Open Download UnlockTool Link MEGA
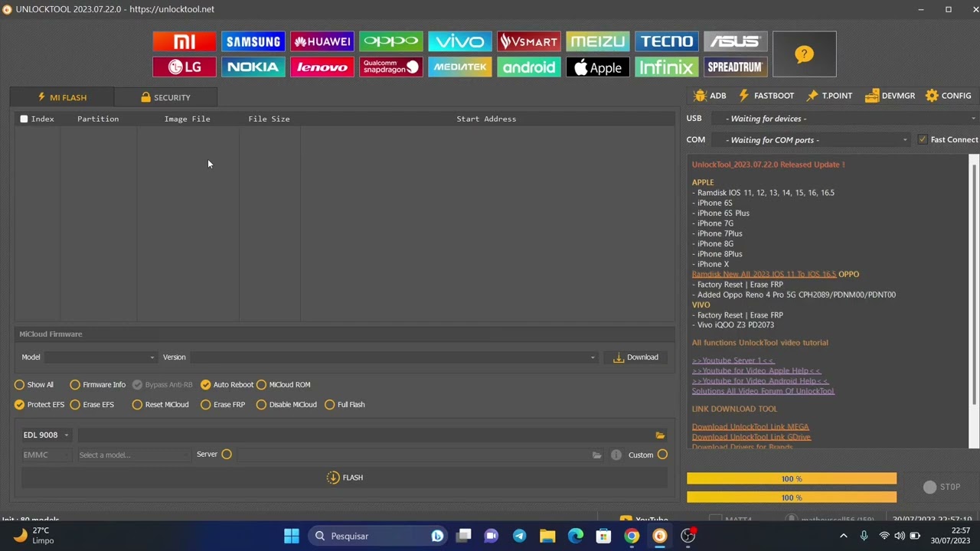Screen dimensions: 980x551 tap(750, 427)
